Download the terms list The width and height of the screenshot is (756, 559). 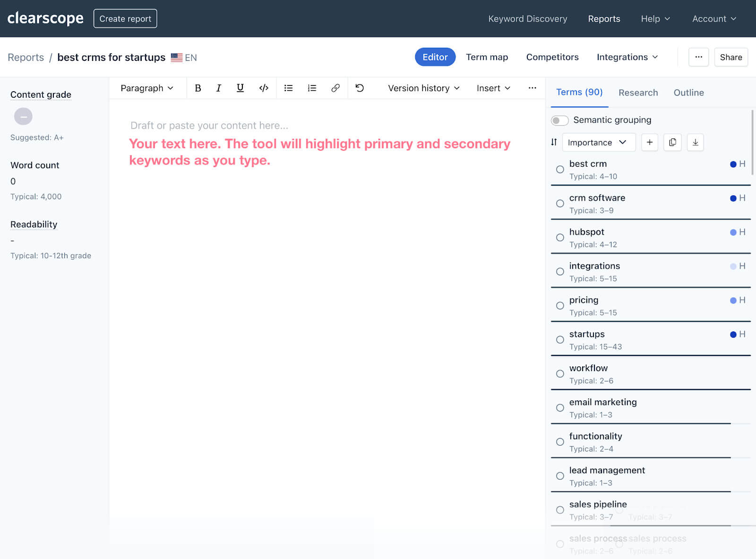point(695,142)
